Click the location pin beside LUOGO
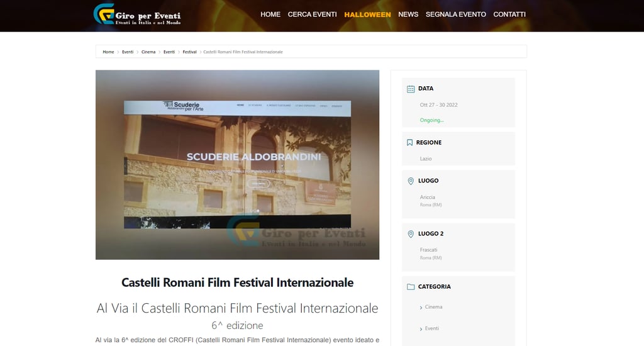Image resolution: width=644 pixels, height=346 pixels. pyautogui.click(x=411, y=181)
